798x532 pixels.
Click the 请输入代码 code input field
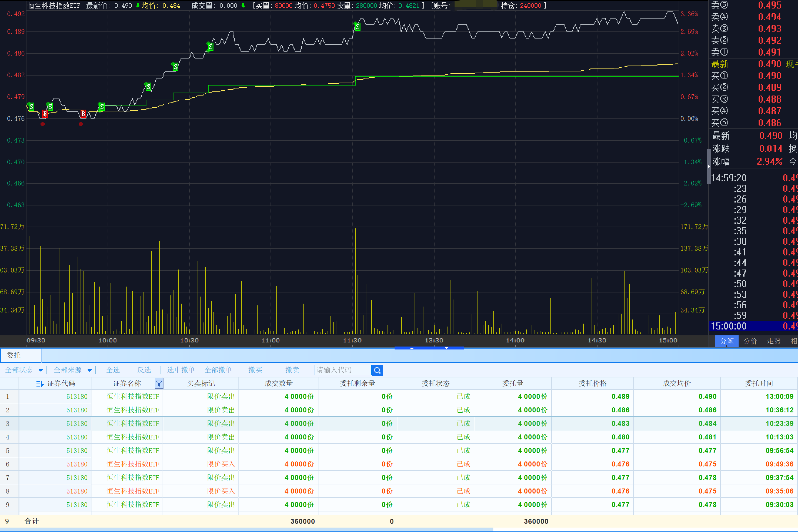[343, 370]
